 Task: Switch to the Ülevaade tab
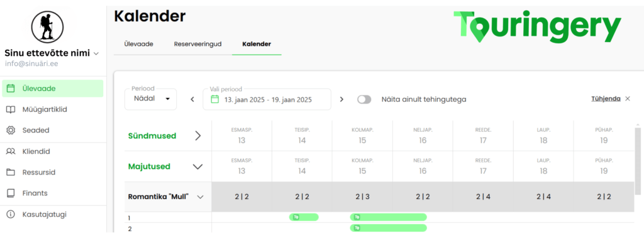point(139,44)
